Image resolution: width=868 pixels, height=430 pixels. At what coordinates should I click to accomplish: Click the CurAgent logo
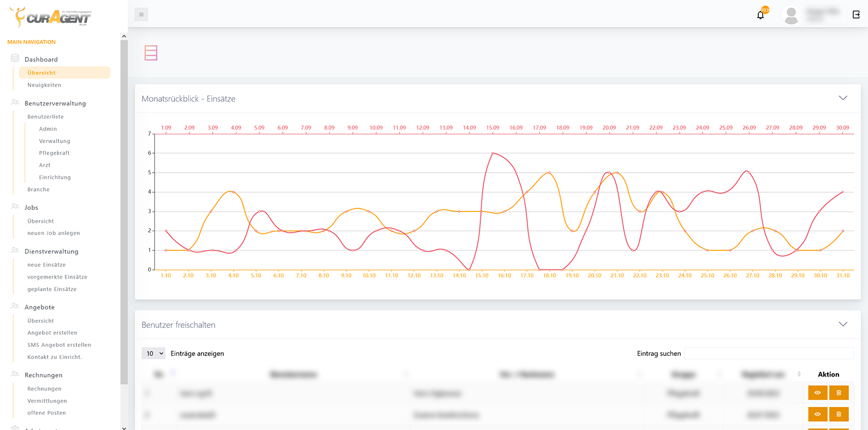(51, 17)
